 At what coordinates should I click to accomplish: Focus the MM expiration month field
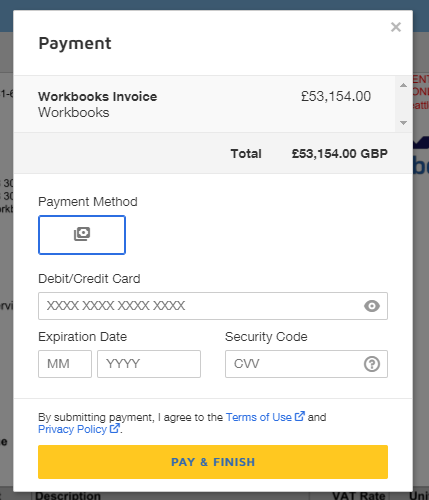click(65, 364)
